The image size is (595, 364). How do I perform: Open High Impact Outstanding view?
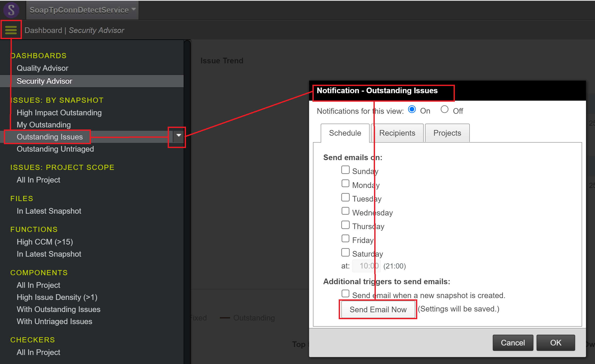pyautogui.click(x=59, y=113)
